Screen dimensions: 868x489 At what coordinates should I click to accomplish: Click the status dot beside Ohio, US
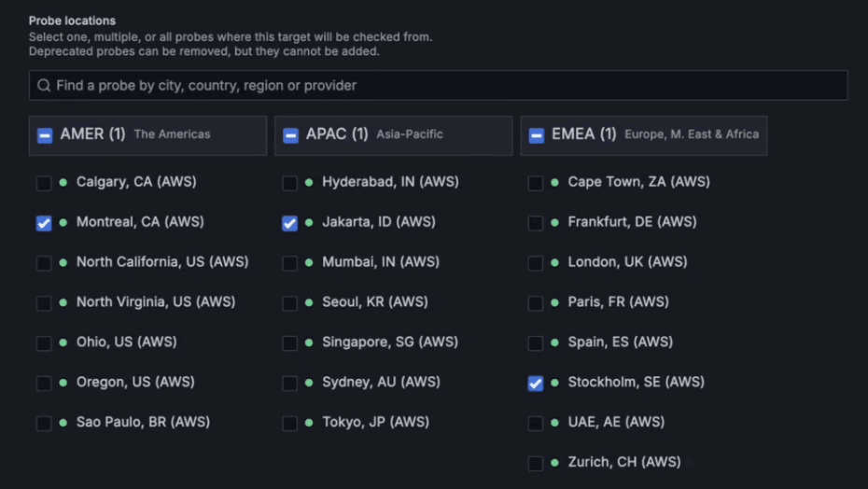click(63, 342)
